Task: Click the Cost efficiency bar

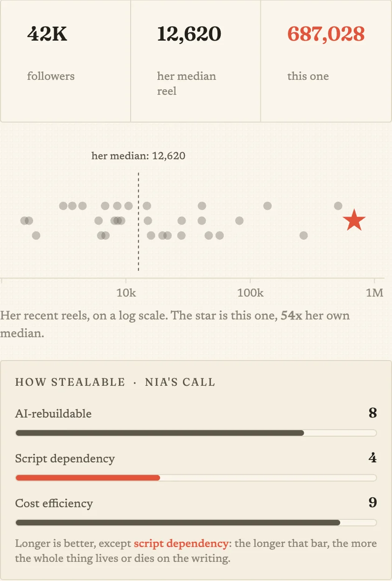Action: (196, 523)
